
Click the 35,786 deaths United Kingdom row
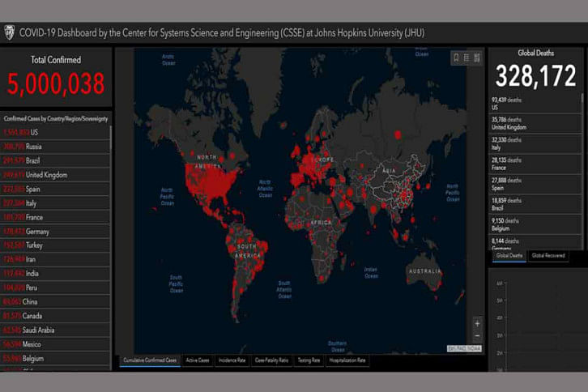point(535,123)
